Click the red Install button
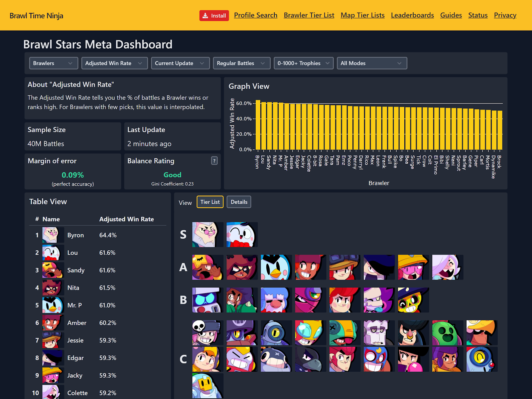Viewport: 532px width, 399px height. coord(214,16)
